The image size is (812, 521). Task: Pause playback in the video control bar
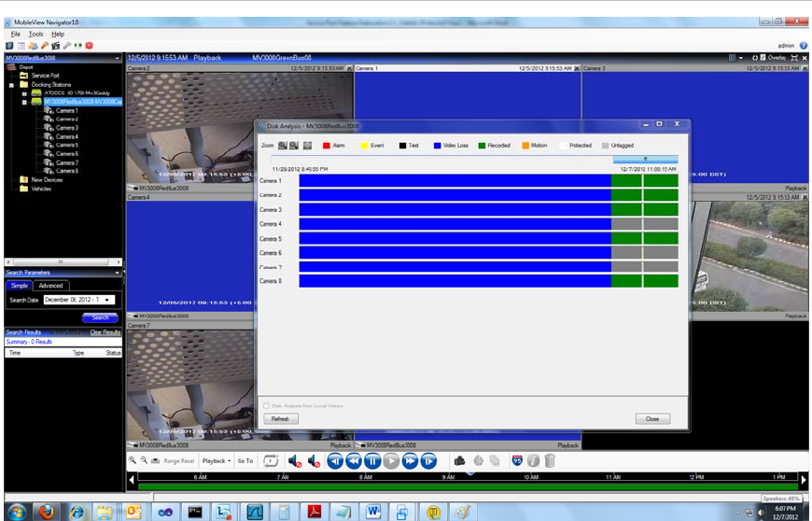pos(372,461)
